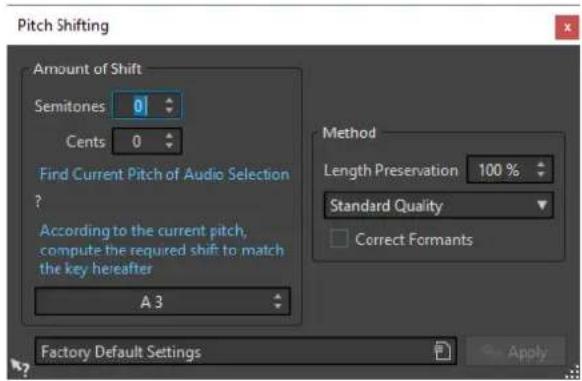Enable the Correct Formants checkbox
This screenshot has width=582, height=381.
click(x=339, y=239)
